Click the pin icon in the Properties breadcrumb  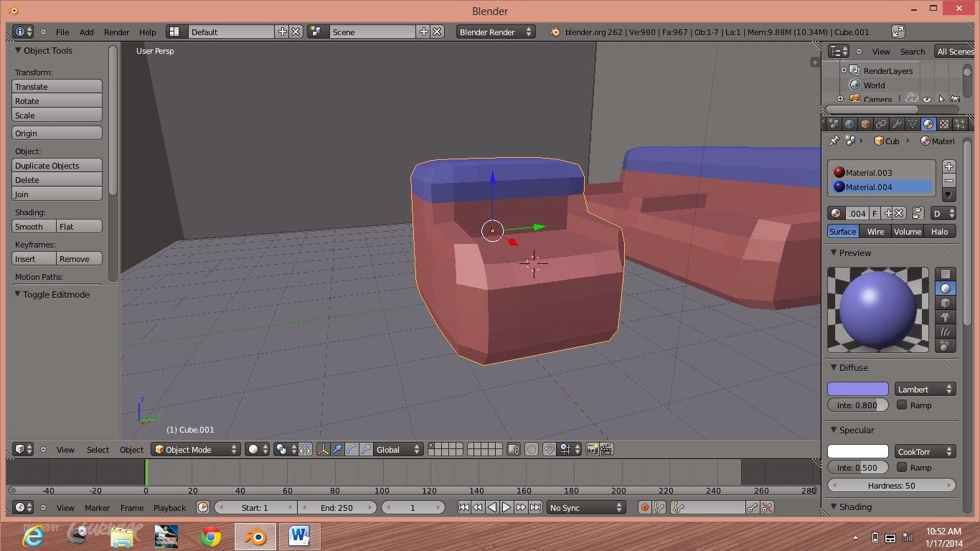tap(833, 141)
